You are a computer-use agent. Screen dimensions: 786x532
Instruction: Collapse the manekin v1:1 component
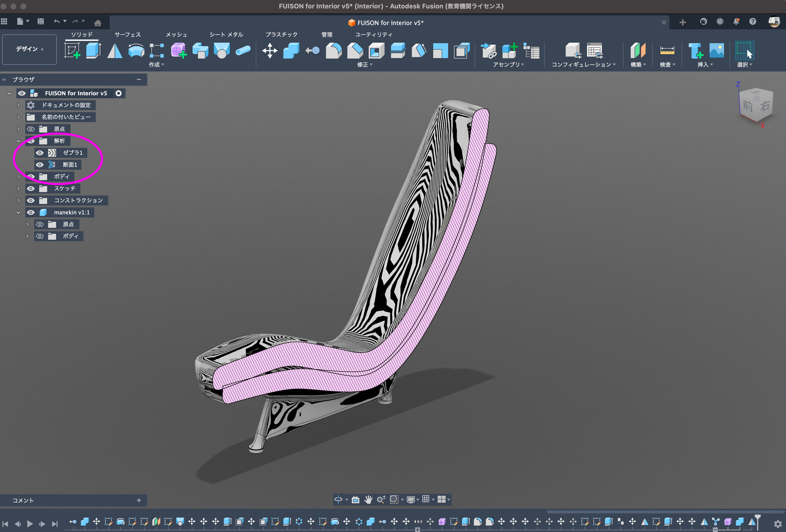[x=18, y=212]
